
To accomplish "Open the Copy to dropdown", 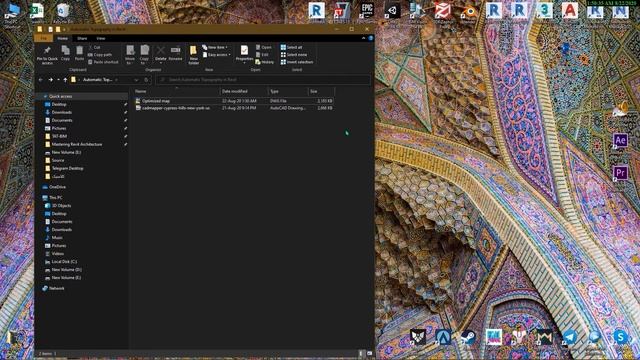I will tap(144, 55).
